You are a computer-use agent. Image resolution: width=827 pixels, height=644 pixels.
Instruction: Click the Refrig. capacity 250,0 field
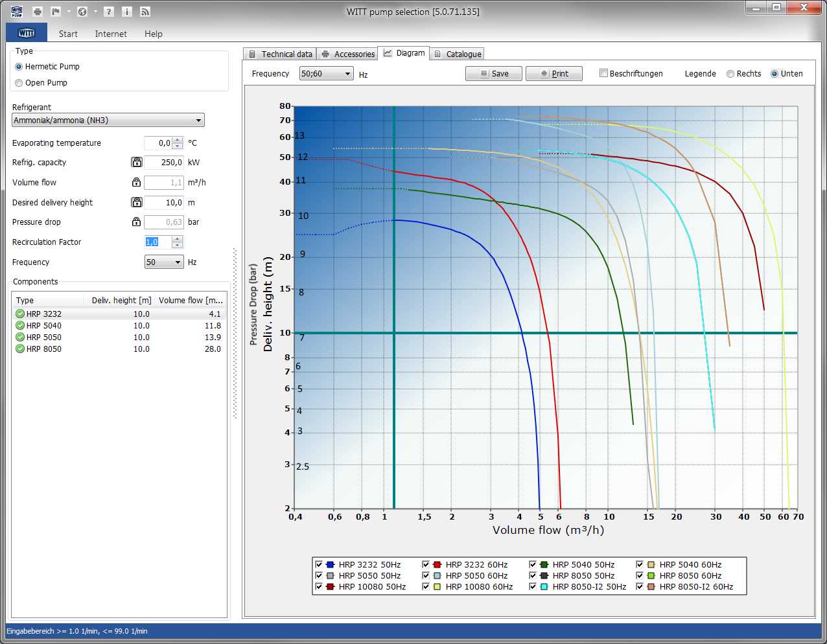[x=164, y=163]
